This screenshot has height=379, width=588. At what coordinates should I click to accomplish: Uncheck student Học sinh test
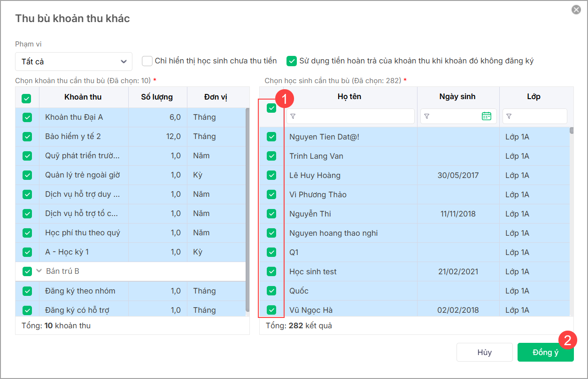[x=271, y=272]
